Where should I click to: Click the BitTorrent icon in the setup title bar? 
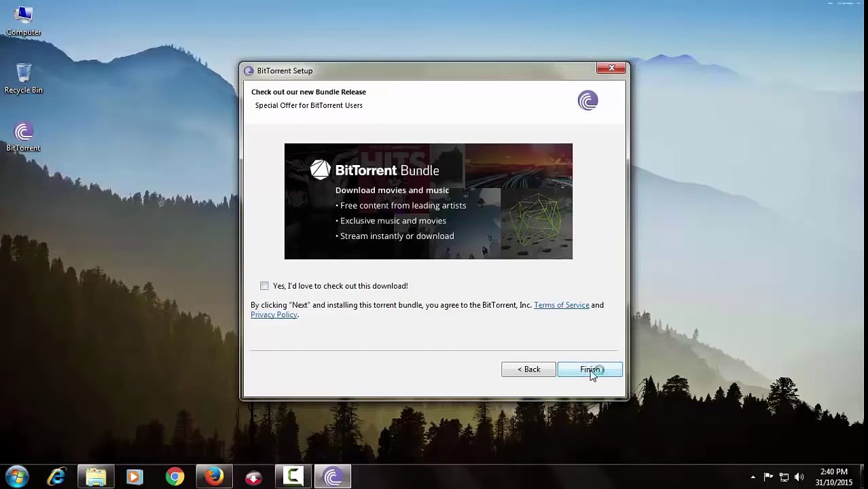click(x=249, y=71)
